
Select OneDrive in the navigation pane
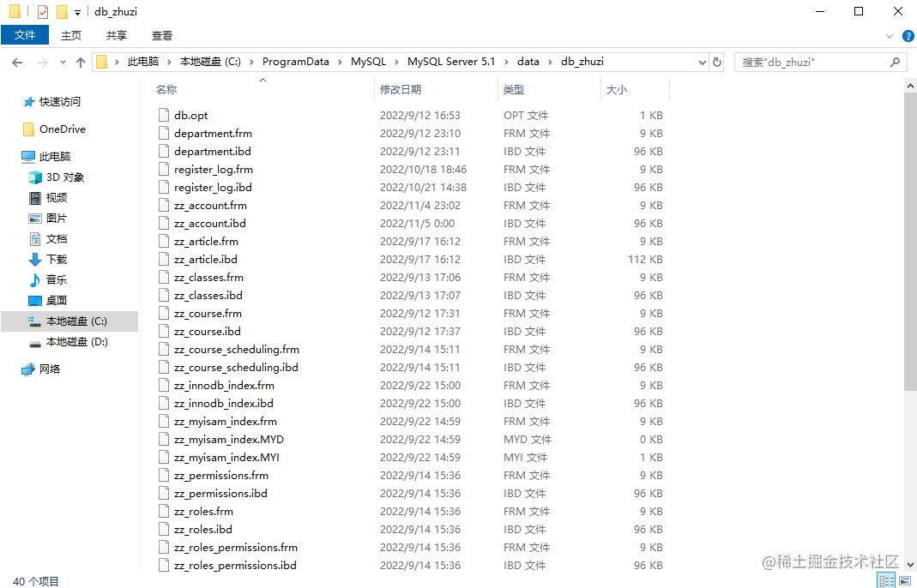tap(62, 129)
